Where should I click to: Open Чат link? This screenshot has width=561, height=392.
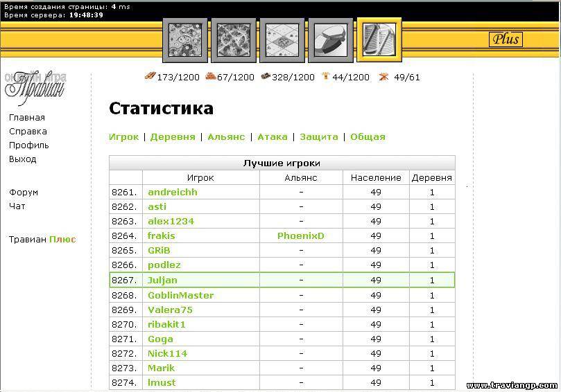17,206
